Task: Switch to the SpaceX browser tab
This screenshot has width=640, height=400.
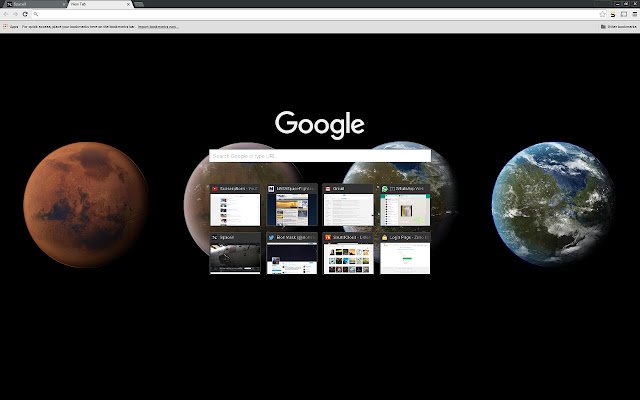Action: tap(35, 4)
